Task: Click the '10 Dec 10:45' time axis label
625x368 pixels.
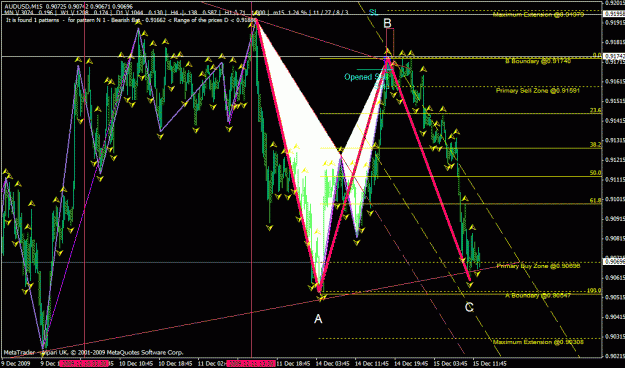Action: tap(136, 364)
